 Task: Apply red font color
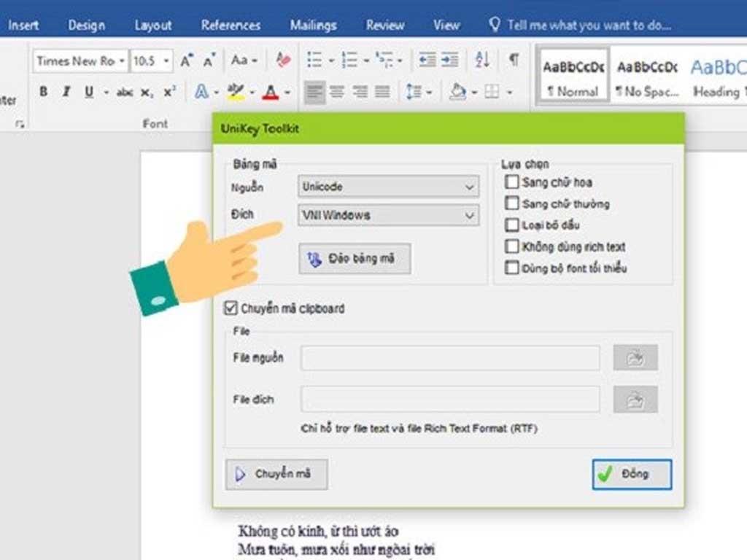(x=271, y=92)
